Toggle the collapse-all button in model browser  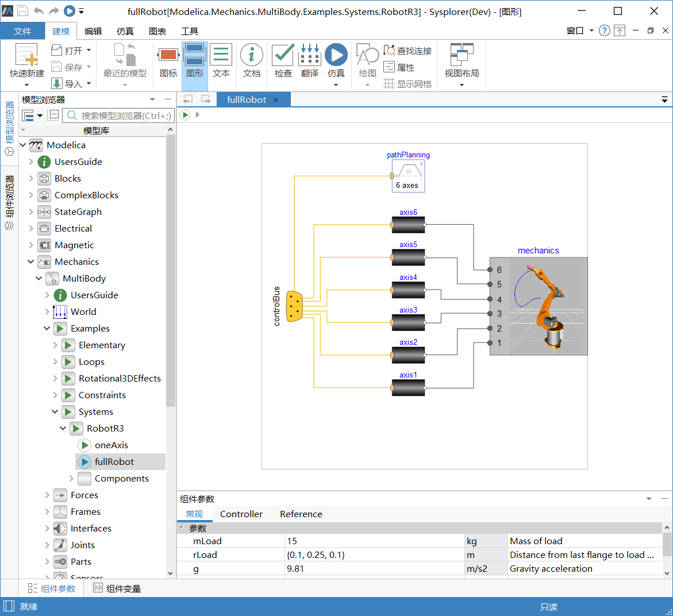tap(53, 115)
